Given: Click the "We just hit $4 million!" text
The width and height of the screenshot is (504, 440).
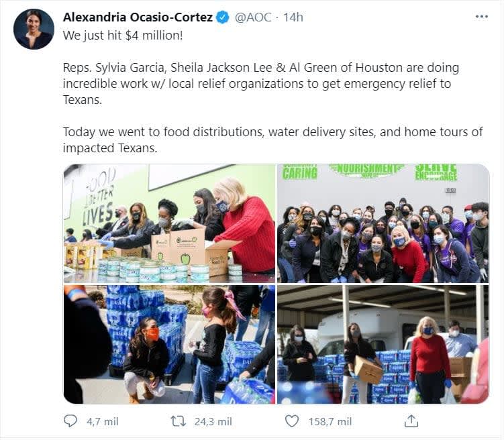Looking at the screenshot, I should point(123,36).
